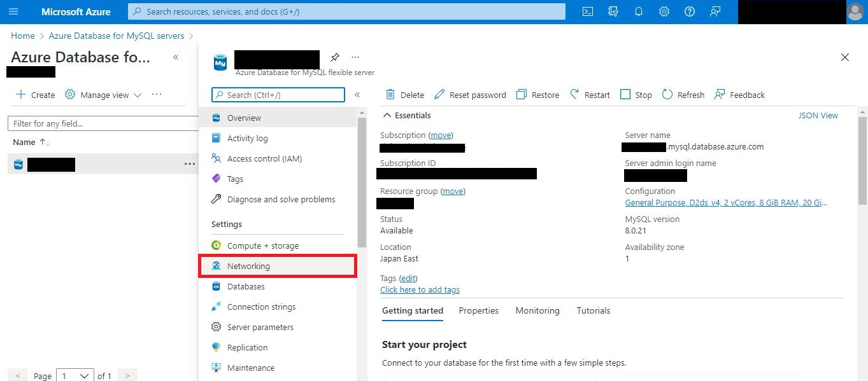Viewport: 868px width, 381px height.
Task: Go to next page arrow
Action: pyautogui.click(x=127, y=376)
